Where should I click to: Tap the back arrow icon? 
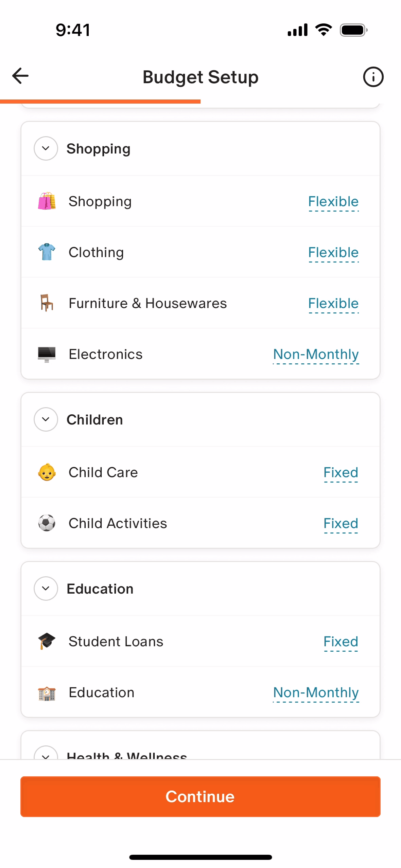coord(20,76)
